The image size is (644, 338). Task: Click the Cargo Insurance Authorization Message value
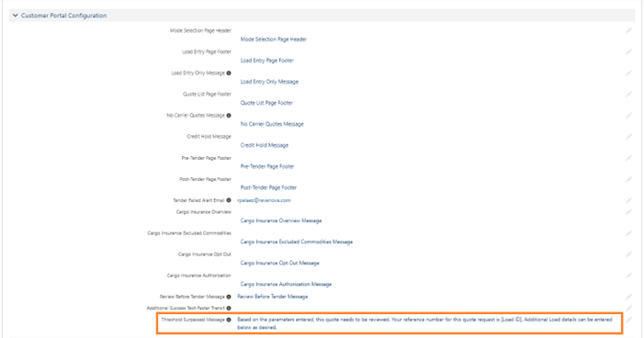point(286,284)
